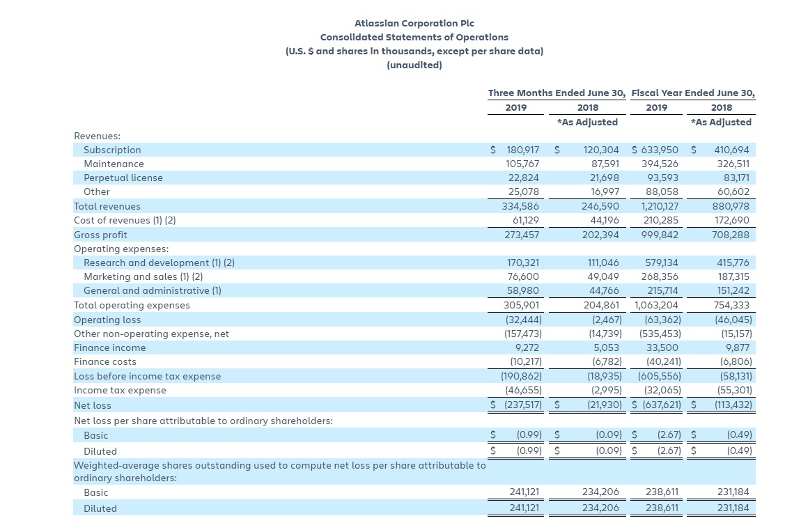
Task: Select the Income tax expense row label
Action: click(x=120, y=390)
